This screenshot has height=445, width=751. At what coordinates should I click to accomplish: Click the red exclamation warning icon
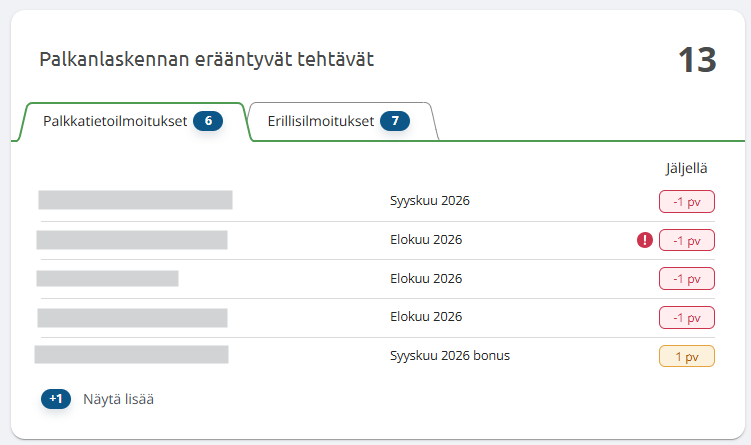[645, 240]
